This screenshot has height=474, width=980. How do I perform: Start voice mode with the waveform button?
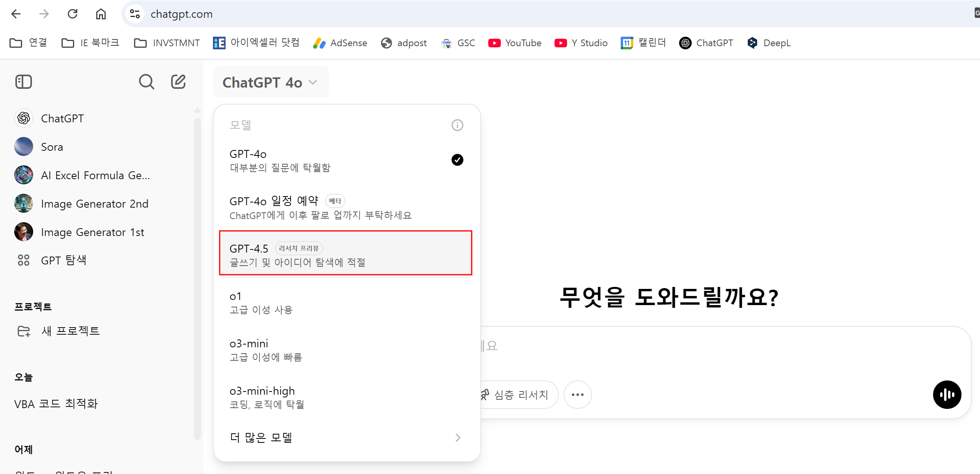(x=947, y=395)
